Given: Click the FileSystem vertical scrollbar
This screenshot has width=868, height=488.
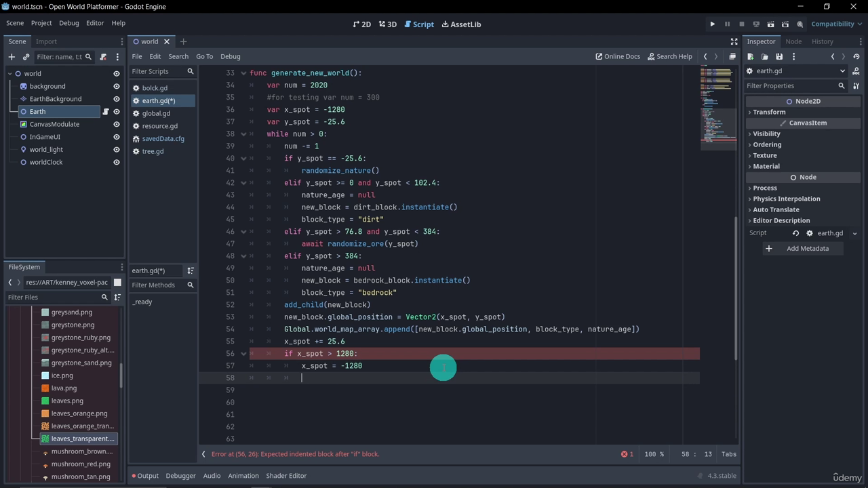Looking at the screenshot, I should pos(122,375).
